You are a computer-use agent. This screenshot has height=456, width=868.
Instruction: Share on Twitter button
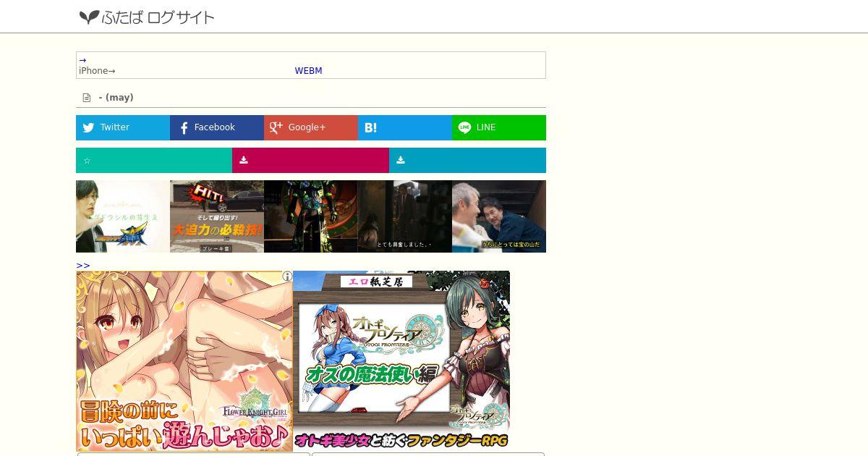click(x=123, y=127)
